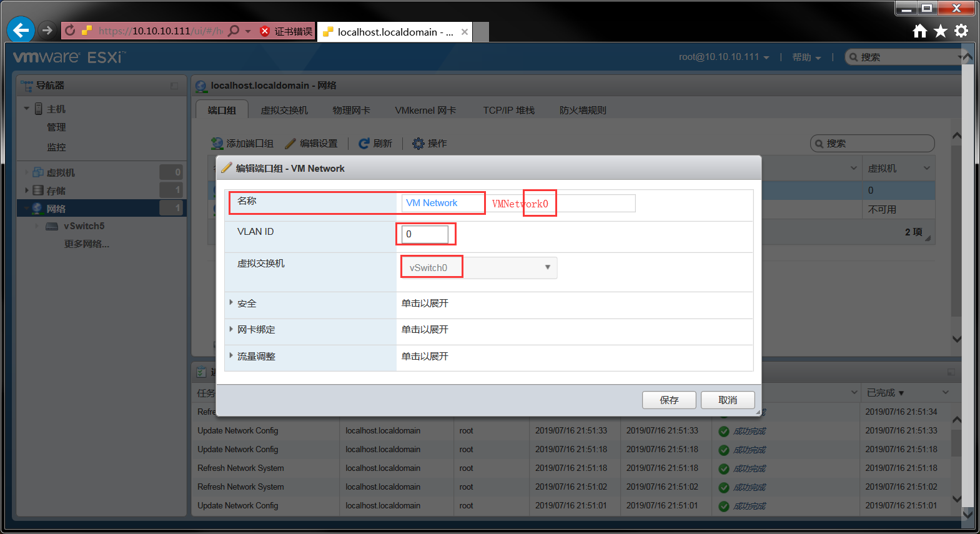Image resolution: width=980 pixels, height=534 pixels.
Task: Click the Host icon in navigator
Action: 39,109
